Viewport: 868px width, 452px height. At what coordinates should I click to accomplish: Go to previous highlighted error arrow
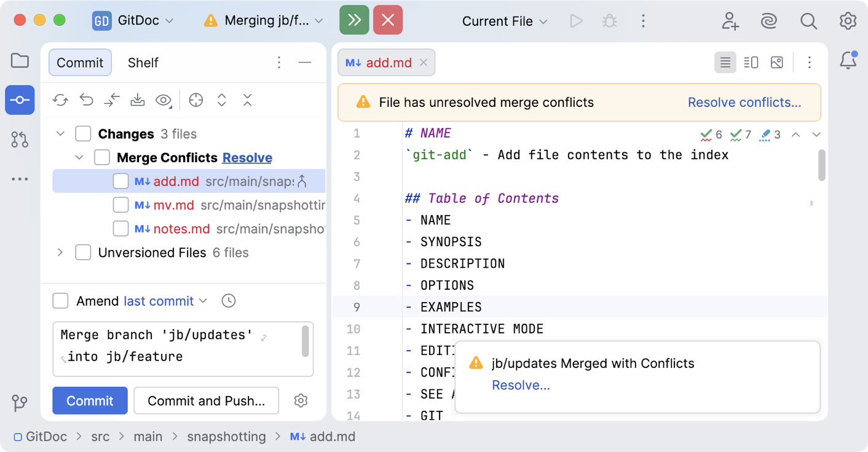tap(795, 134)
